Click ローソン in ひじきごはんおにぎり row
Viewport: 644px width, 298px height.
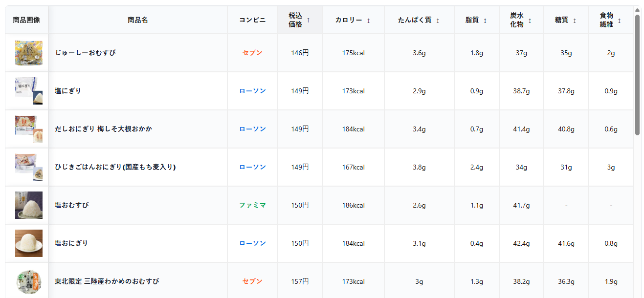252,167
